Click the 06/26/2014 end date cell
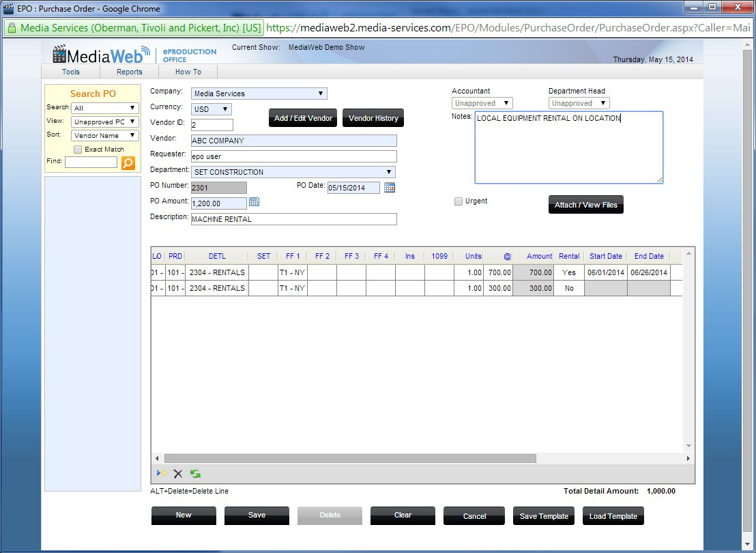The image size is (756, 553). pos(649,272)
